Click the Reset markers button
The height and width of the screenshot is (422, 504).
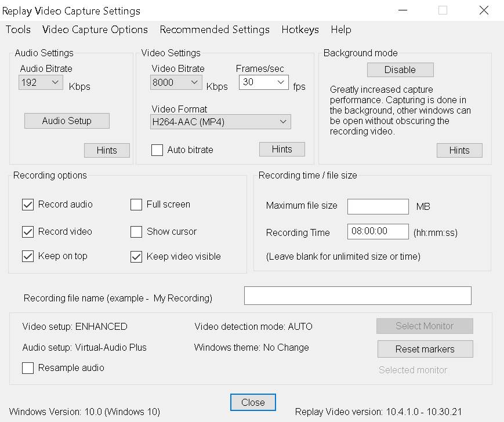425,349
